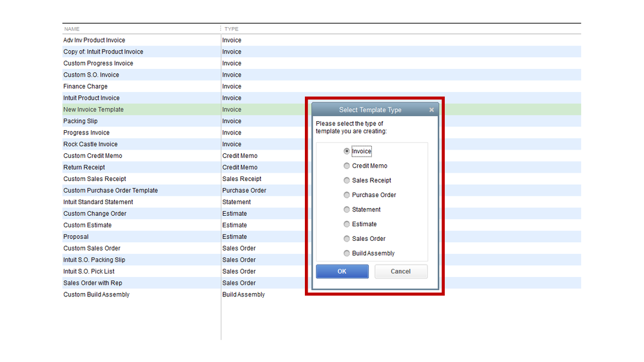Select Finance Charge template

coord(86,86)
